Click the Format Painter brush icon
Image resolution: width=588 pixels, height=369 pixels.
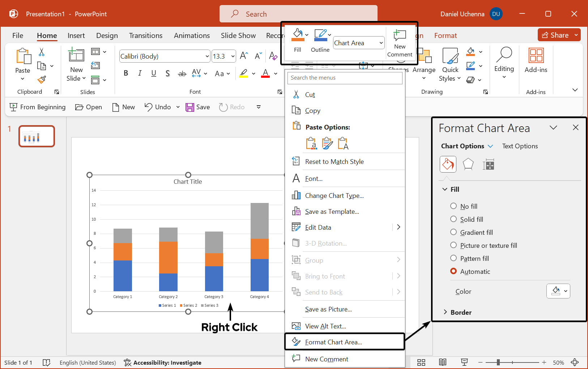pyautogui.click(x=42, y=80)
